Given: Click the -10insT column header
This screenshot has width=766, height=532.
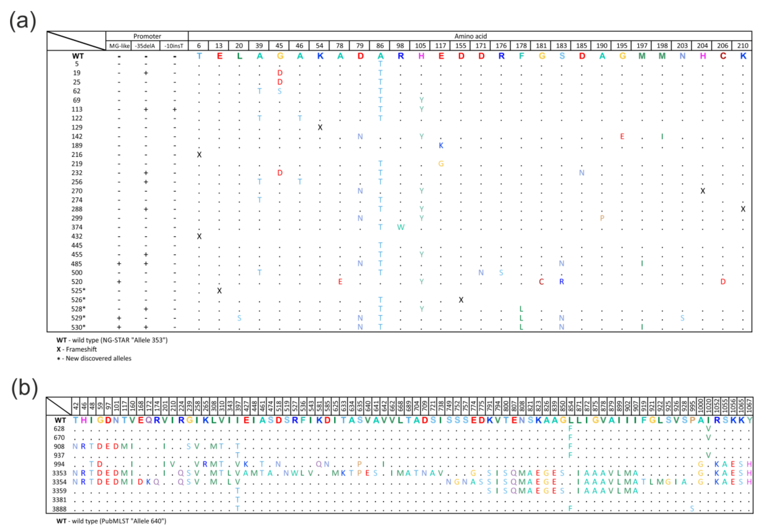Looking at the screenshot, I should 174,46.
